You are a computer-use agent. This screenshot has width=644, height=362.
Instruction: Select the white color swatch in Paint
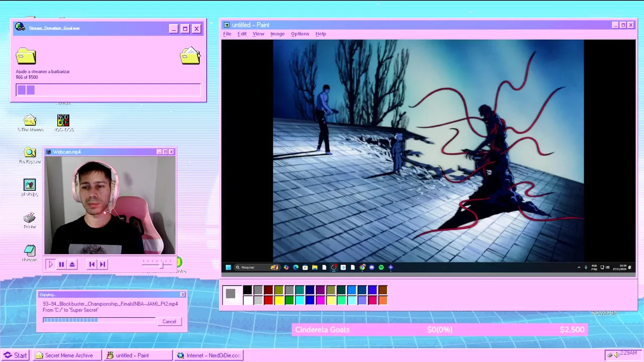248,300
